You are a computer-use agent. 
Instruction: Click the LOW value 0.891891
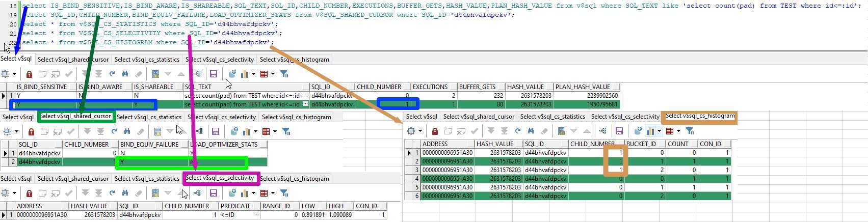[x=312, y=215]
